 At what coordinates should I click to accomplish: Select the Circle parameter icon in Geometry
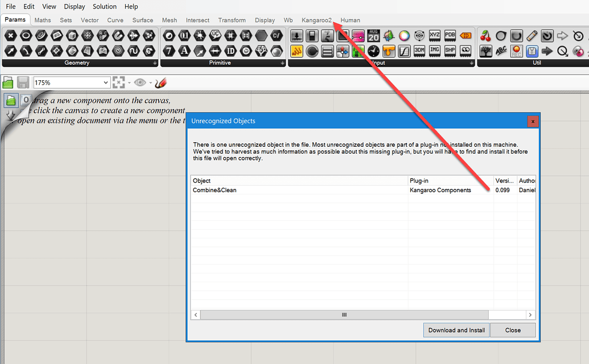(x=26, y=36)
